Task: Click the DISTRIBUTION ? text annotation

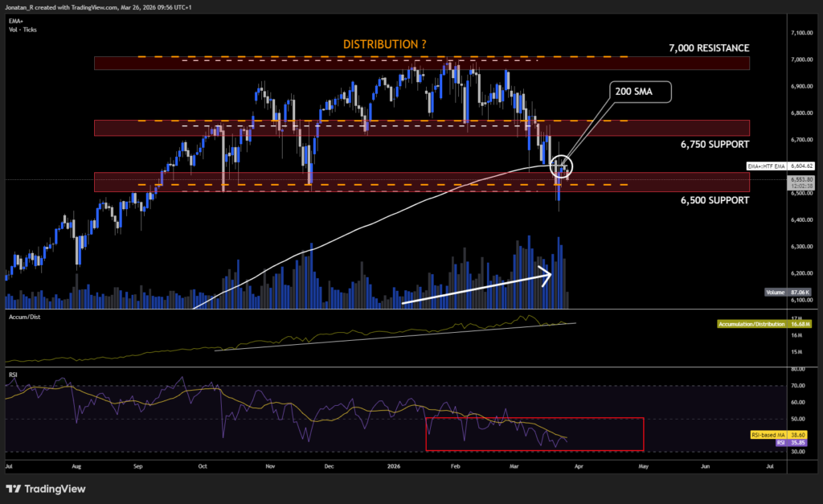Action: pos(384,45)
